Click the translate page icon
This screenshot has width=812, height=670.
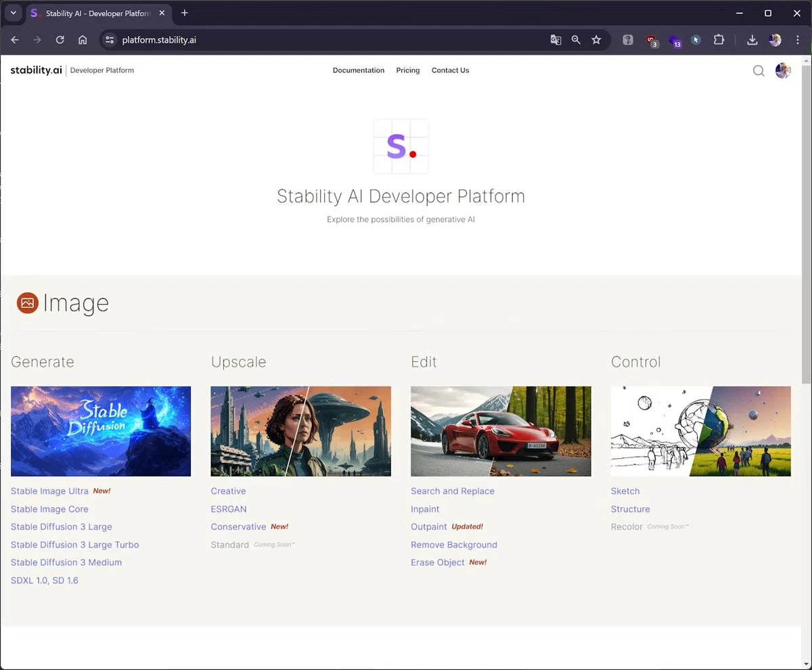click(x=556, y=40)
